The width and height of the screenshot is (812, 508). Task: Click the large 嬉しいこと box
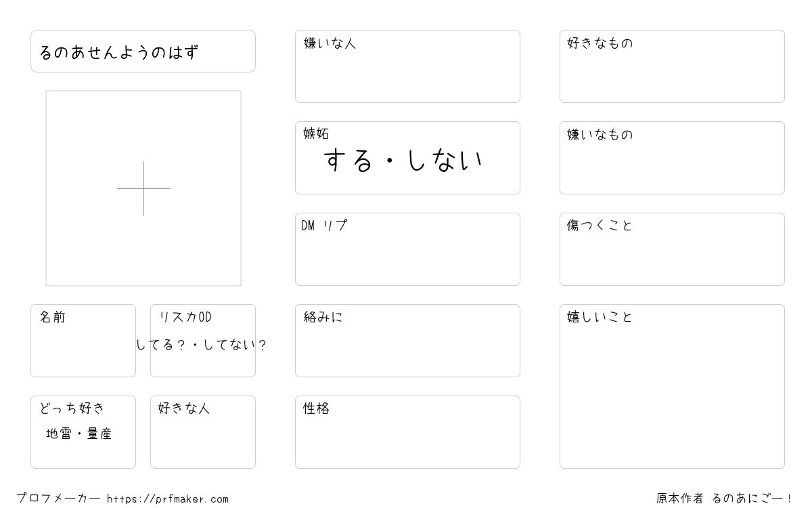(672, 386)
